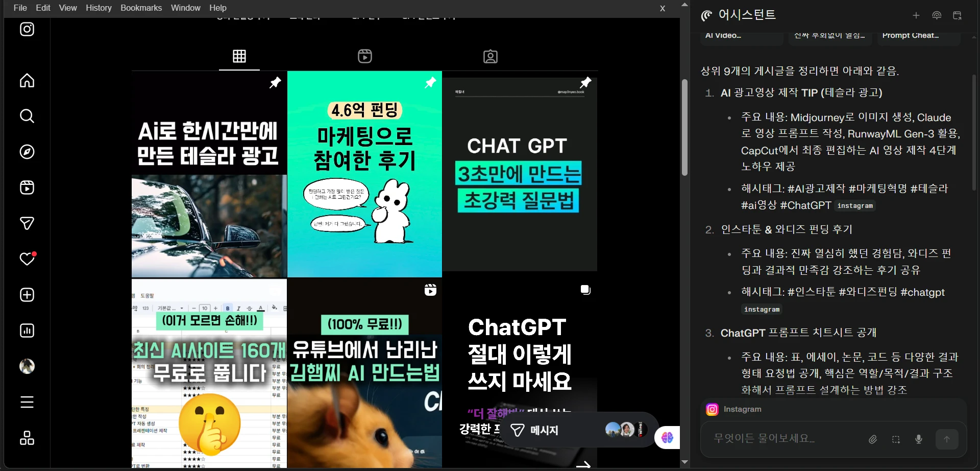Open the Explore compass icon

(27, 152)
